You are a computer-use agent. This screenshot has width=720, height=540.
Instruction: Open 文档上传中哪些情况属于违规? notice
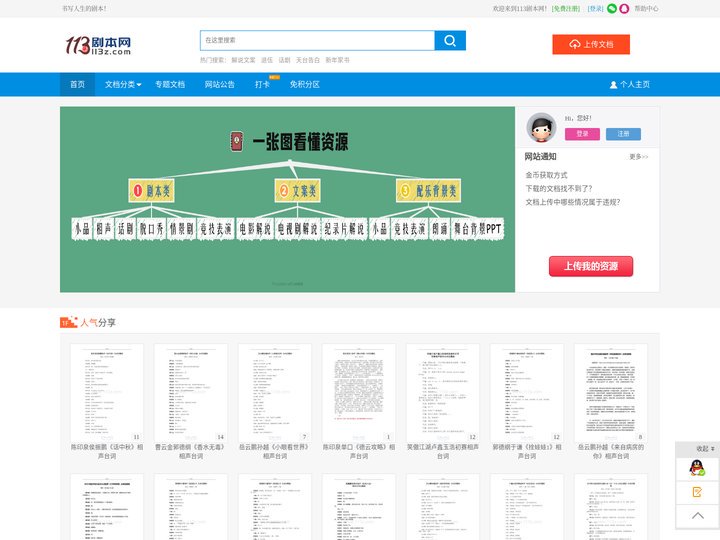pyautogui.click(x=573, y=202)
